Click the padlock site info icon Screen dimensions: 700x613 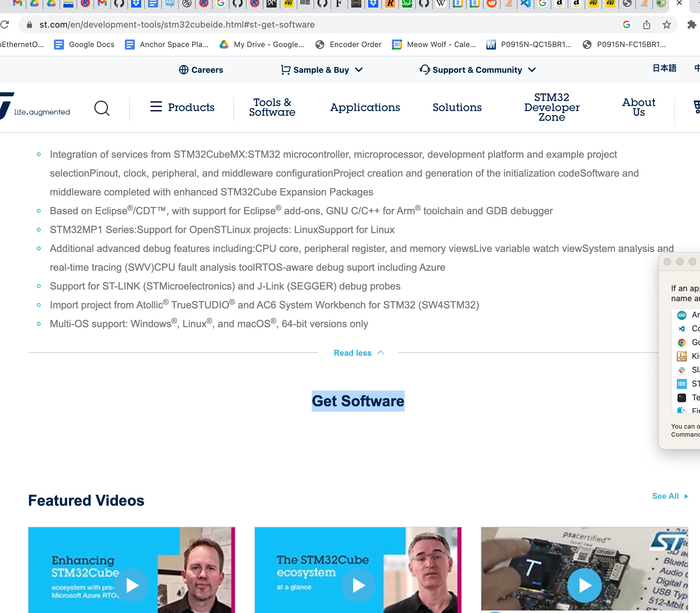(29, 25)
